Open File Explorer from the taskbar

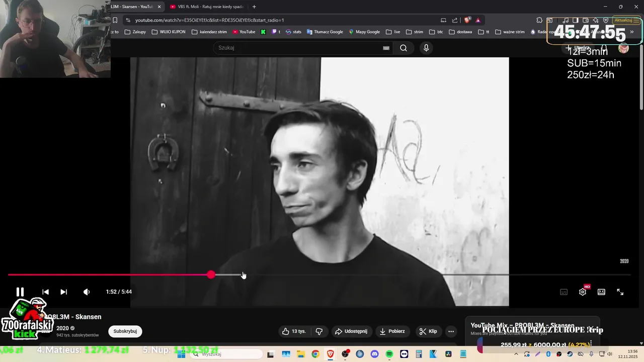coord(300,354)
